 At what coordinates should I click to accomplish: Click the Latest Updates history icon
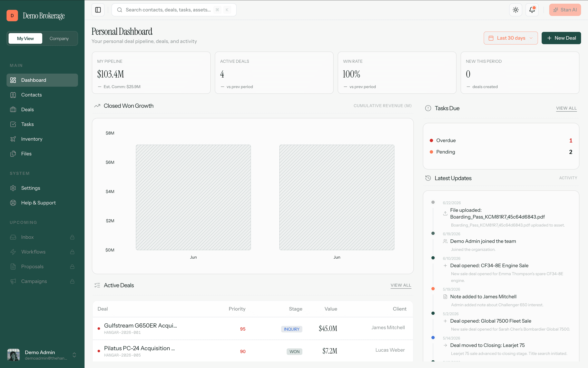click(428, 178)
